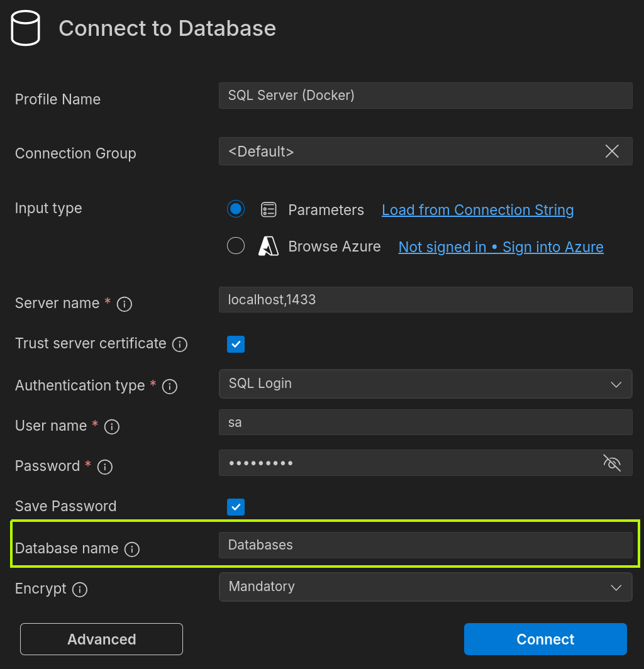644x669 pixels.
Task: Select the Parameters input type radio button
Action: (x=236, y=209)
